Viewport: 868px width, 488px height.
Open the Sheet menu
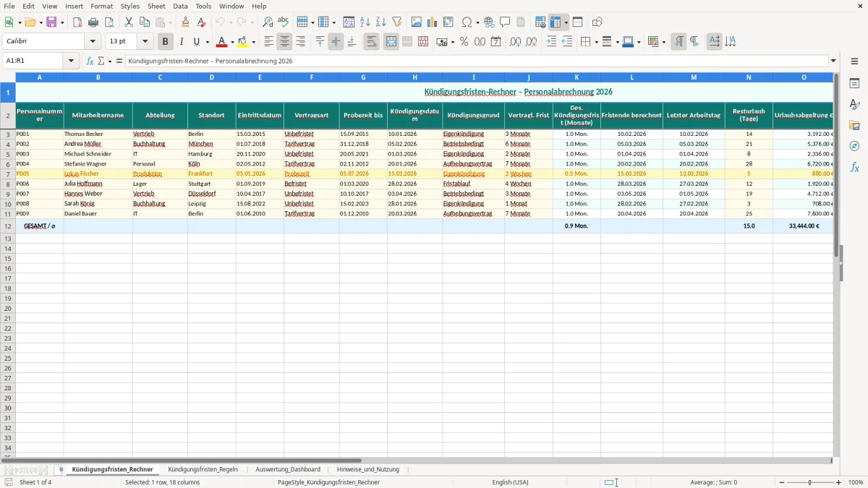156,6
